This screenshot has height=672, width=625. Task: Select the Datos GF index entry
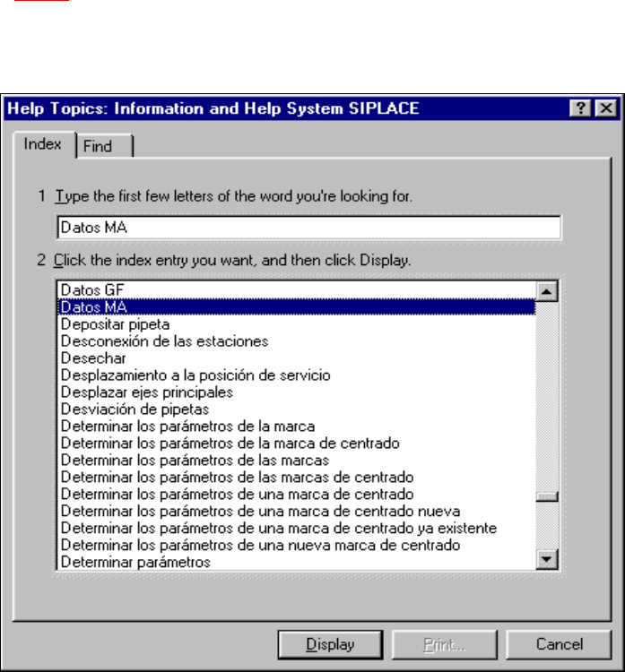[297, 290]
